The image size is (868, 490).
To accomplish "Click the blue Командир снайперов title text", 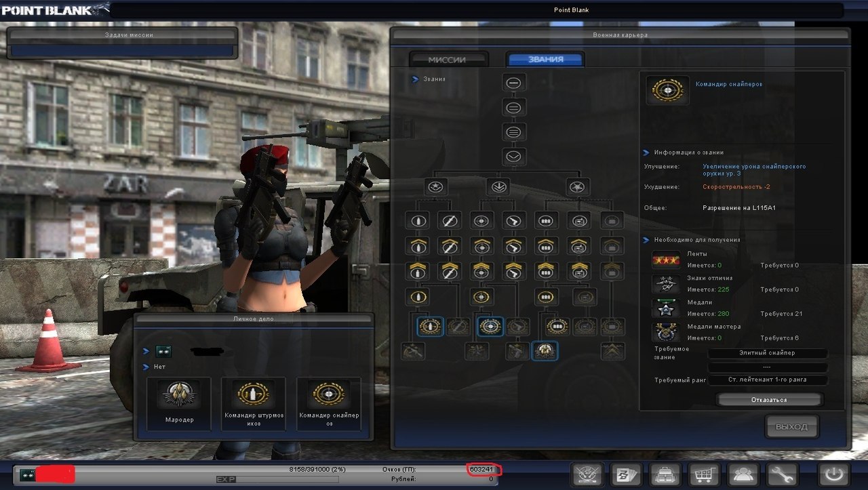I will 729,84.
